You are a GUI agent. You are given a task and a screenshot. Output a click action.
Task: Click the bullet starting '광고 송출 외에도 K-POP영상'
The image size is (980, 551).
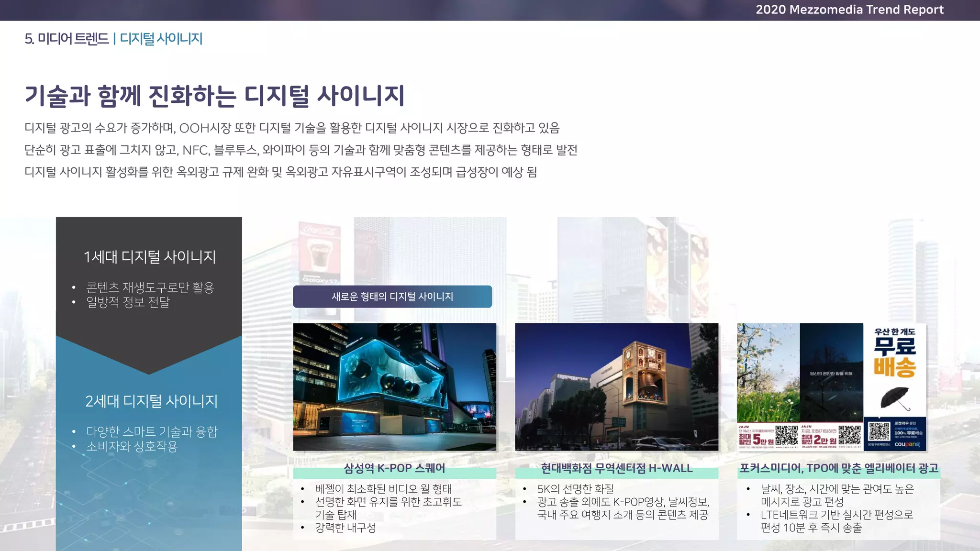click(x=623, y=508)
